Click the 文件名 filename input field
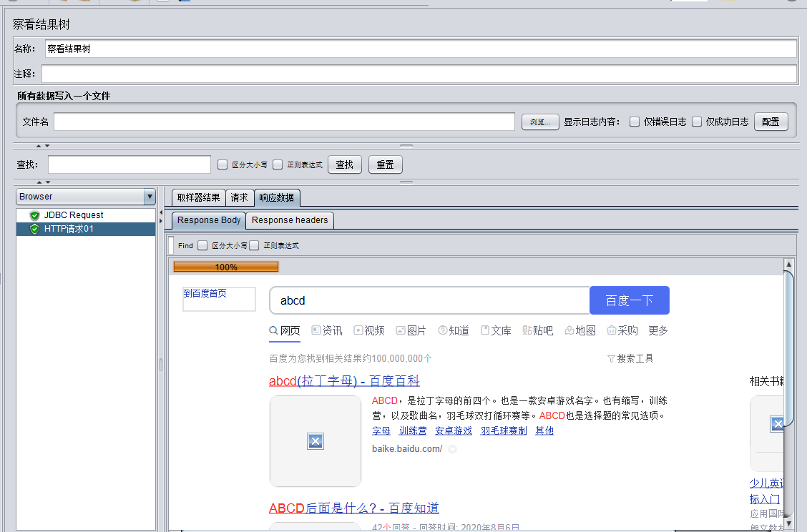Image resolution: width=807 pixels, height=532 pixels. tap(284, 122)
